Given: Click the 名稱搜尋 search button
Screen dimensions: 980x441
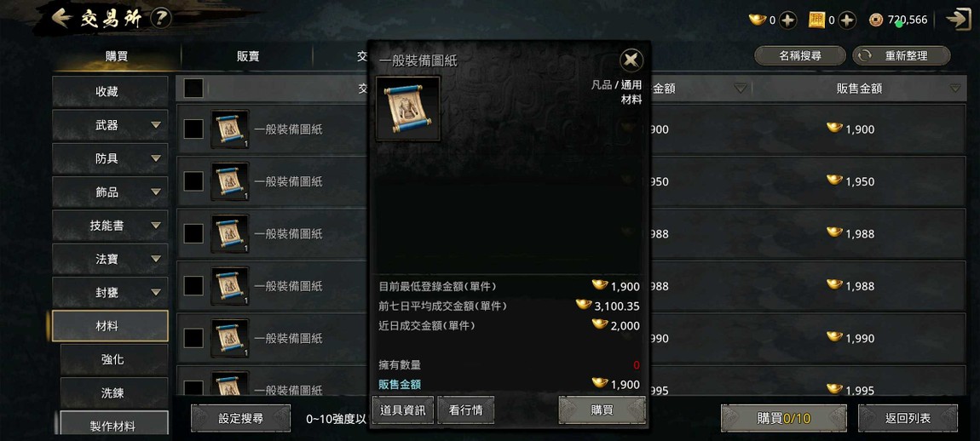Looking at the screenshot, I should pyautogui.click(x=800, y=55).
